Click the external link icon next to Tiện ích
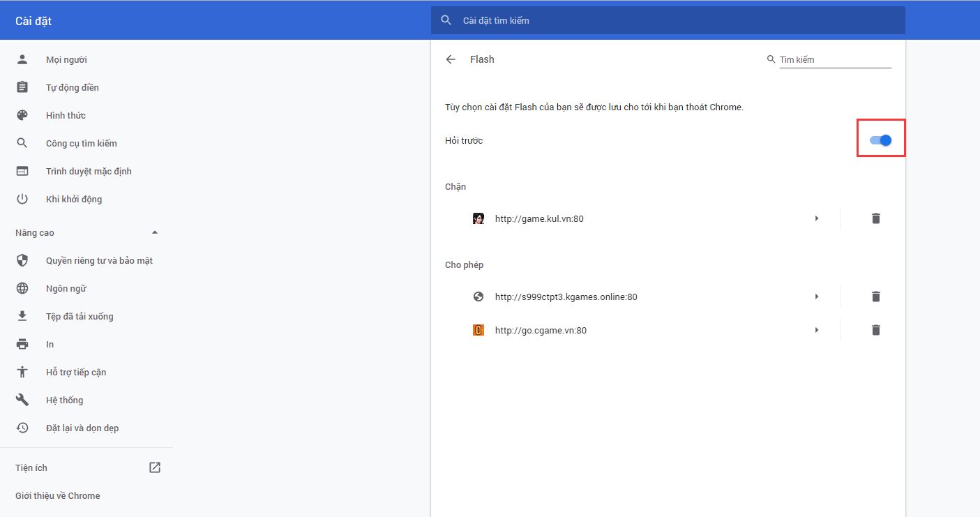This screenshot has height=517, width=980. [155, 467]
